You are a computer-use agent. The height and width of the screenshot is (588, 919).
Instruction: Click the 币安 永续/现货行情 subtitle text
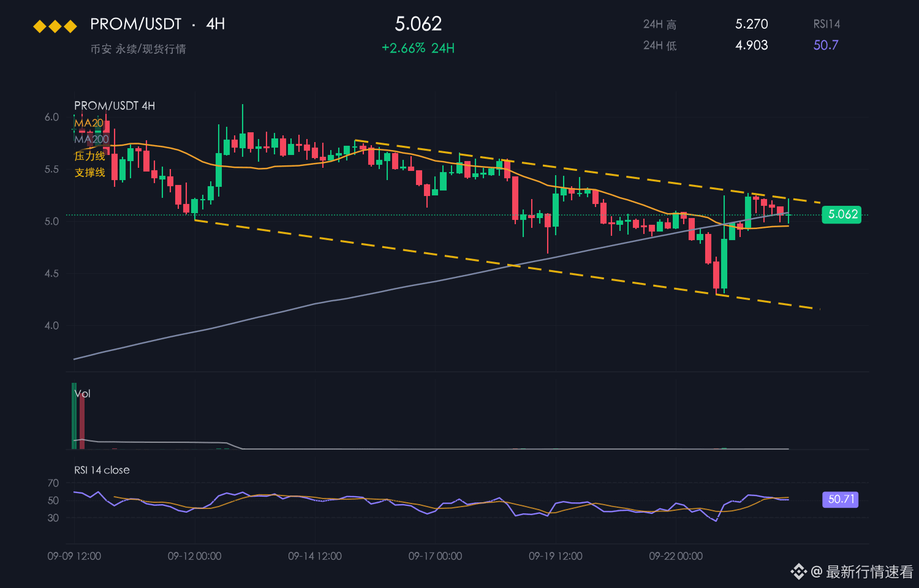tap(138, 49)
